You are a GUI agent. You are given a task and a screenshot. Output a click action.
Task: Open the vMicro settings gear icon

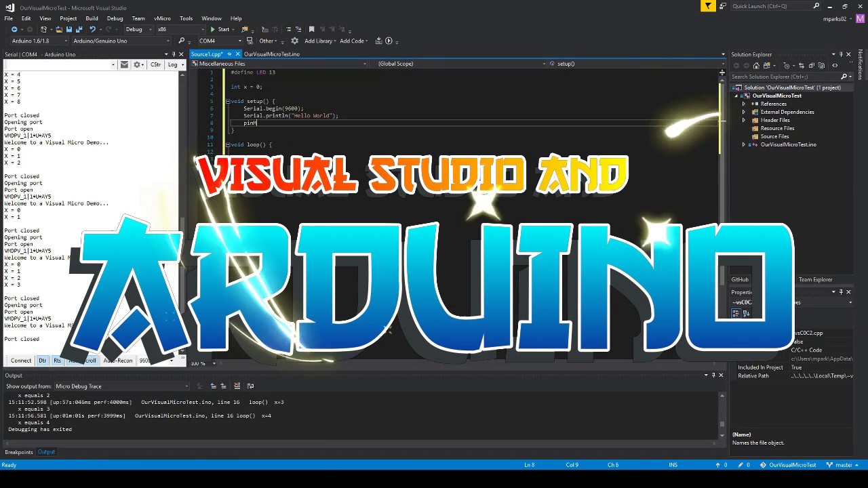294,41
